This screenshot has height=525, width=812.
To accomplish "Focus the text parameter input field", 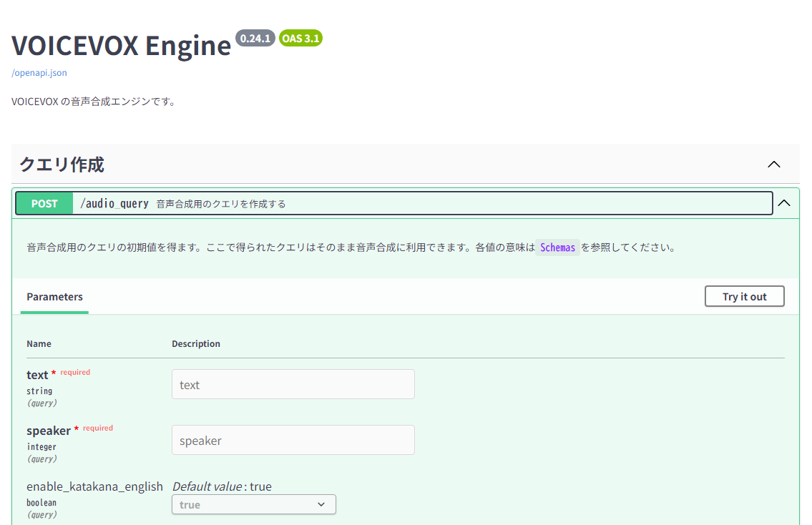I will pos(293,384).
